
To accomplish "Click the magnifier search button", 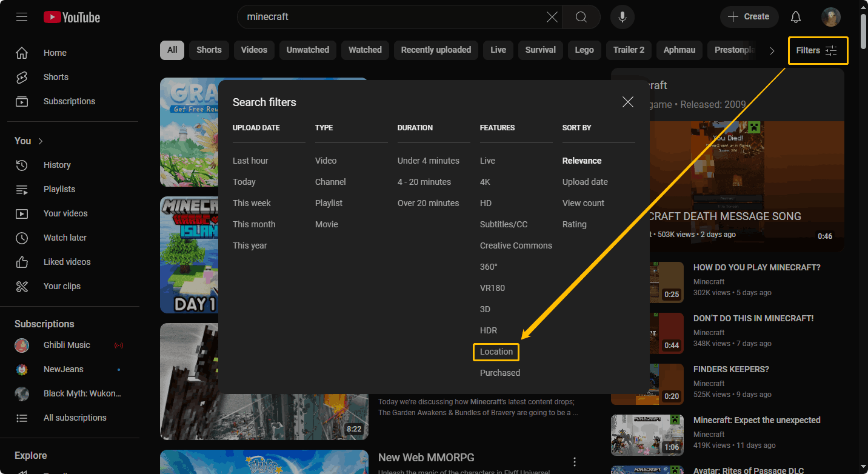I will point(581,17).
